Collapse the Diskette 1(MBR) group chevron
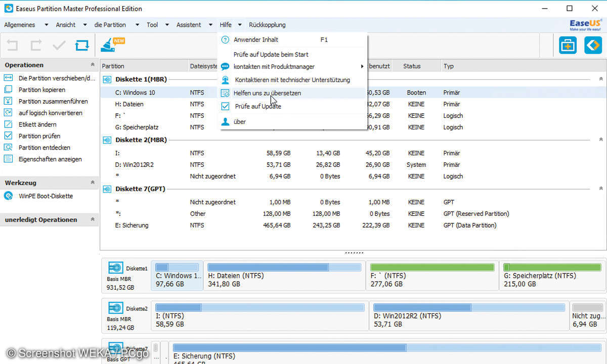Viewport: 607px width, 364px height. (x=601, y=79)
